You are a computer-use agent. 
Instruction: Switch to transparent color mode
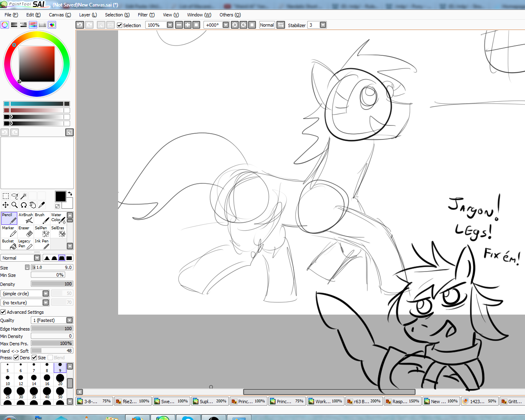[57, 206]
